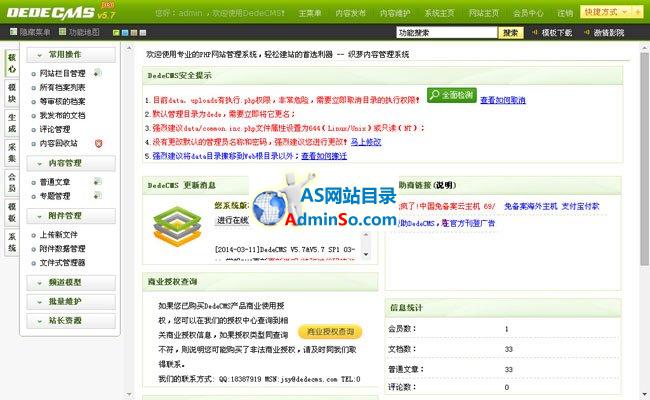The width and height of the screenshot is (650, 400).
Task: Open 内容回收站 in the sidebar
Action: 58,143
